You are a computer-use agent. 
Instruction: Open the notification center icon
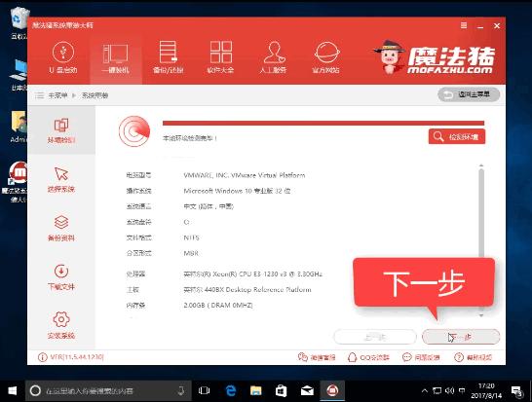point(517,391)
